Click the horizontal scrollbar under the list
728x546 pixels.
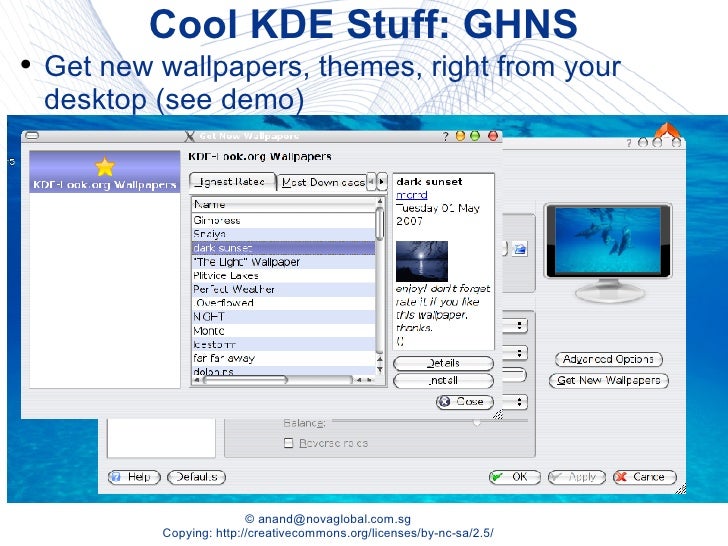tap(284, 380)
